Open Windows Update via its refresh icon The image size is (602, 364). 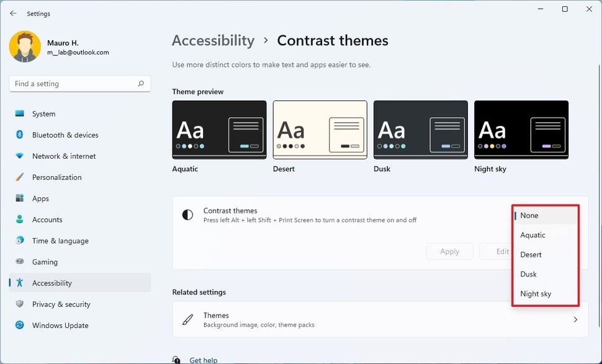click(22, 325)
